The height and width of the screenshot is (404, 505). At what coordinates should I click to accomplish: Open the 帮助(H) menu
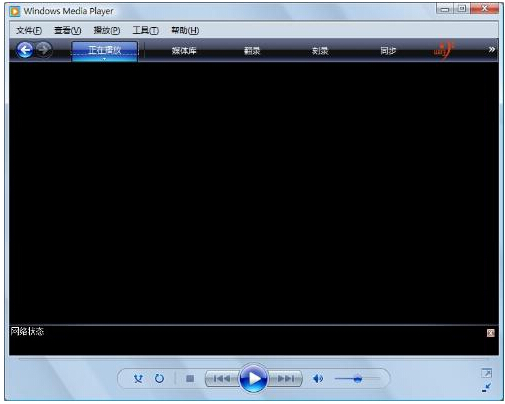[185, 31]
